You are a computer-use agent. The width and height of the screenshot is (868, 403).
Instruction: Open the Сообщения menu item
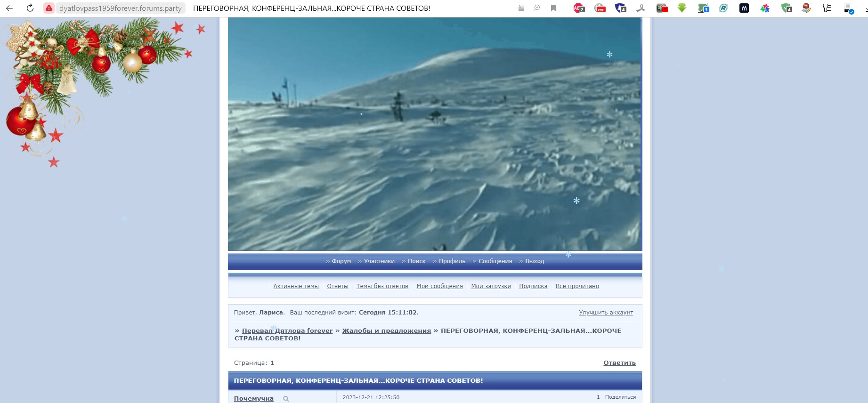tap(495, 261)
